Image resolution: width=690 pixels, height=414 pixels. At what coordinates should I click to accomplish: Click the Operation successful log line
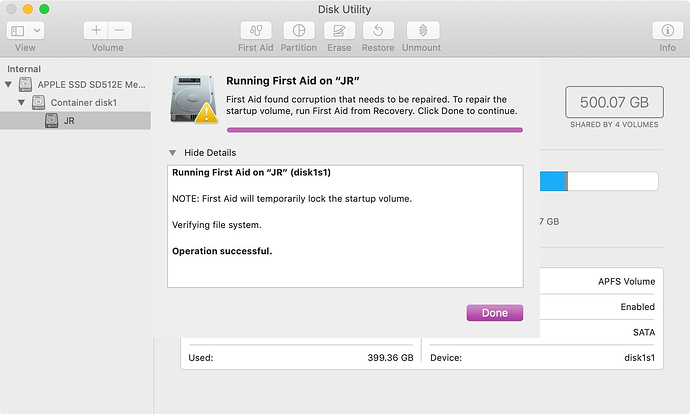pyautogui.click(x=222, y=251)
